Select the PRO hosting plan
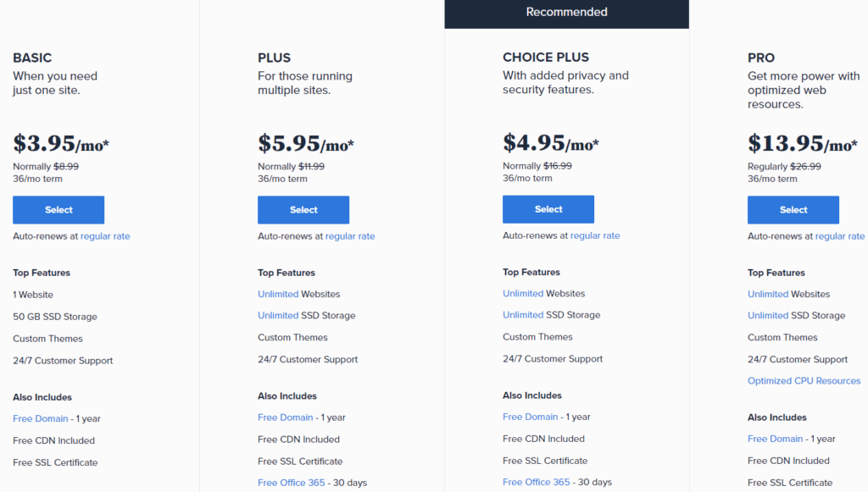Viewport: 868px width, 492px height. [793, 209]
